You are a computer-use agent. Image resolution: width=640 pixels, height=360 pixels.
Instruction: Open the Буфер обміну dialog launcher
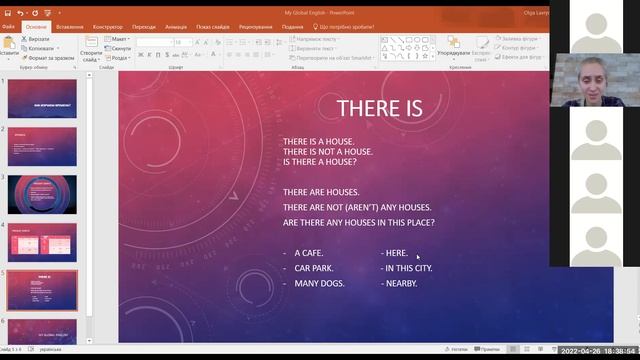point(75,67)
